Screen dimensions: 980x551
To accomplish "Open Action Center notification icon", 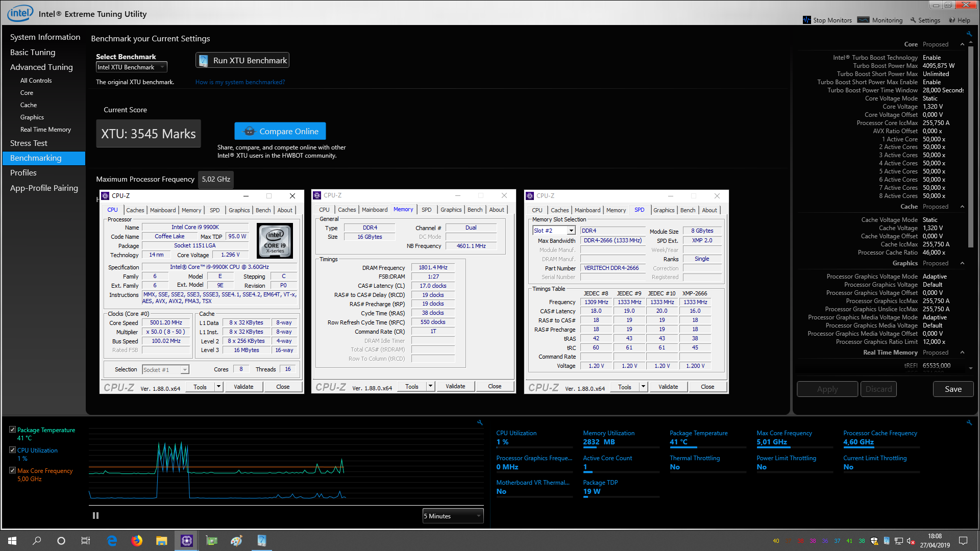I will pyautogui.click(x=963, y=541).
